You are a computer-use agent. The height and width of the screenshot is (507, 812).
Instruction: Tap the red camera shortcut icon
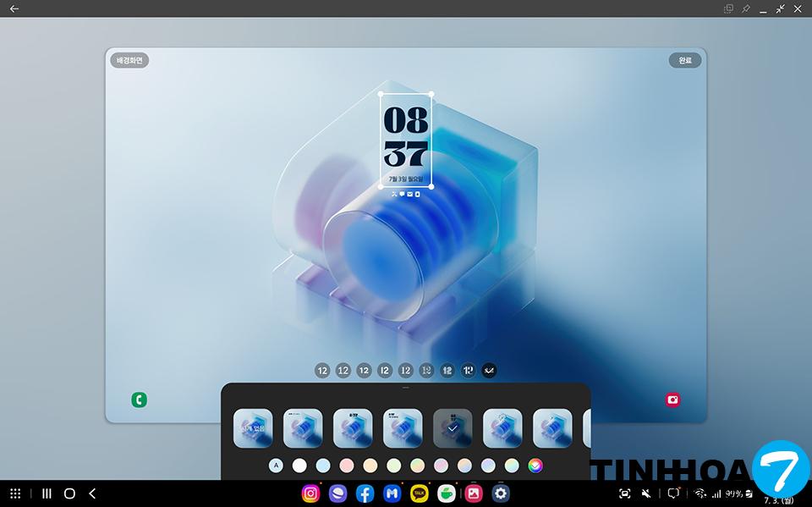tap(672, 400)
